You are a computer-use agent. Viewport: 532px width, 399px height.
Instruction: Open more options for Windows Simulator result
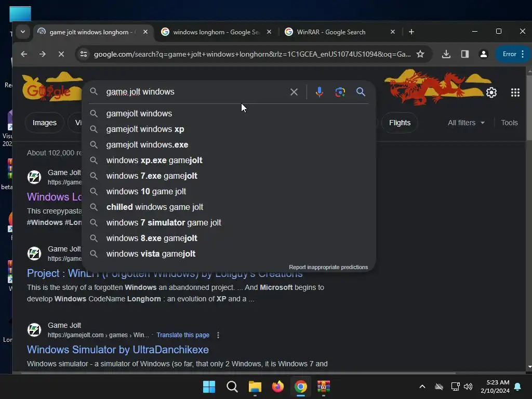(x=218, y=335)
